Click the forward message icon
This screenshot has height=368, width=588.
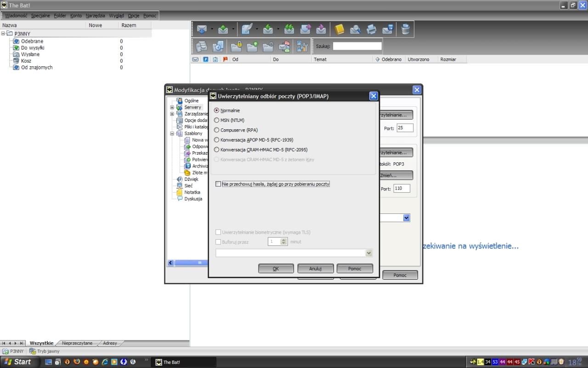(305, 29)
